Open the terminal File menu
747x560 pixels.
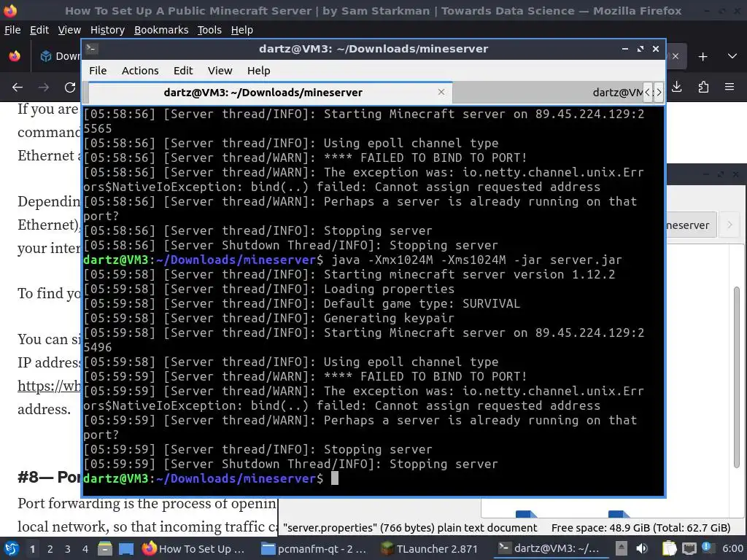point(98,71)
